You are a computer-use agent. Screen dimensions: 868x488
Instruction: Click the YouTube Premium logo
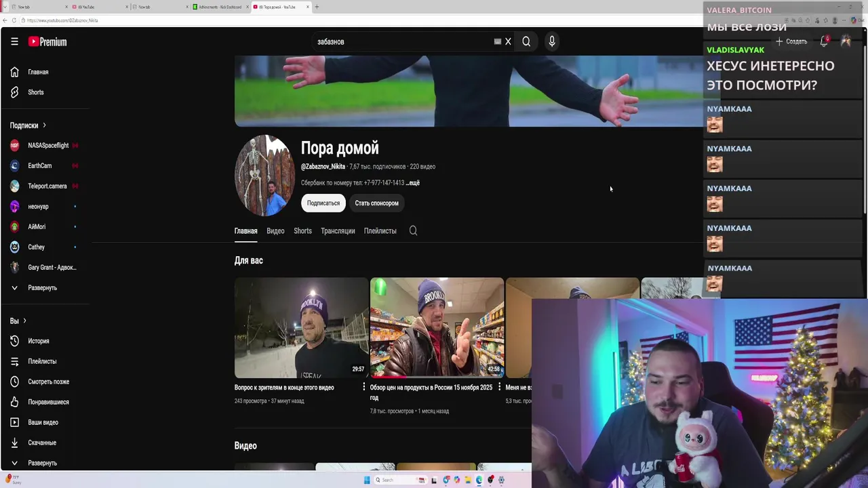(x=47, y=41)
